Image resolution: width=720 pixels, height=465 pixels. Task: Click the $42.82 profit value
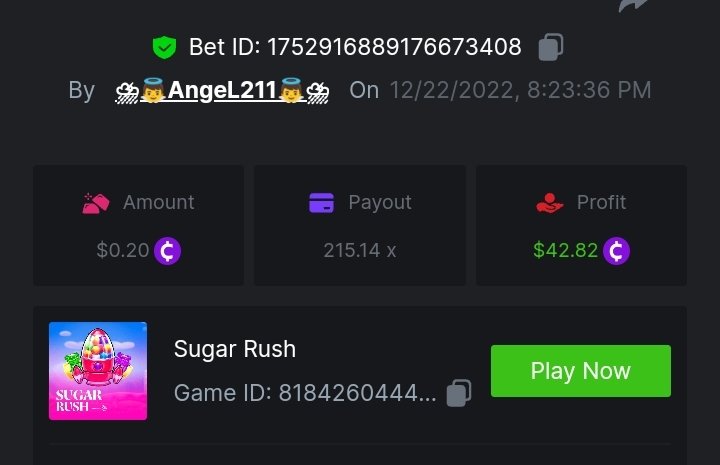pos(565,250)
